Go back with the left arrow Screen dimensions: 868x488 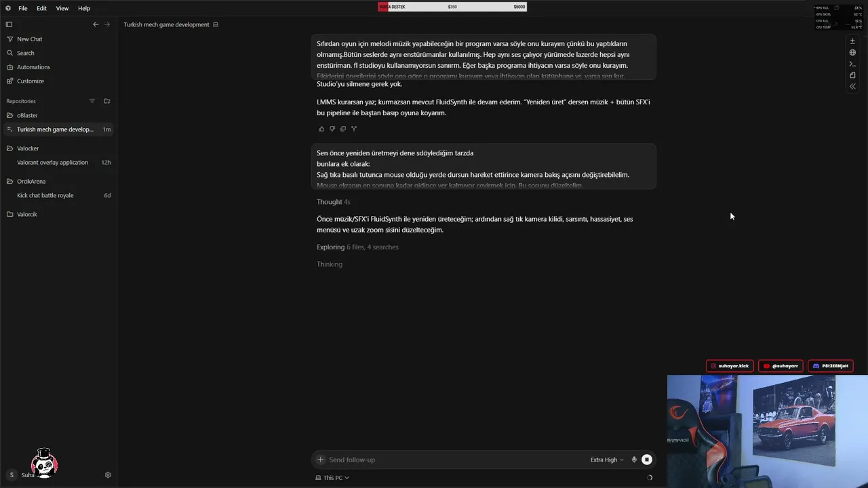coord(96,24)
